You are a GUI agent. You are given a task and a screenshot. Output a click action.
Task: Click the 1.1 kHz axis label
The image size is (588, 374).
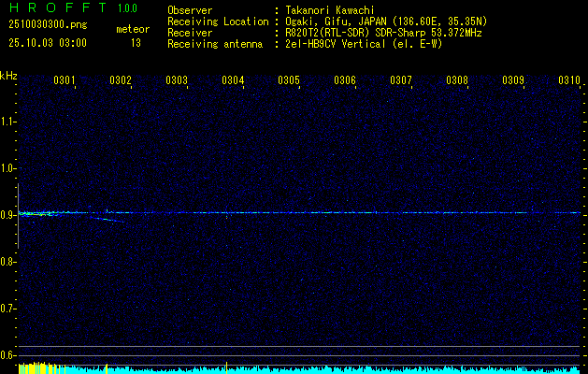pos(7,122)
